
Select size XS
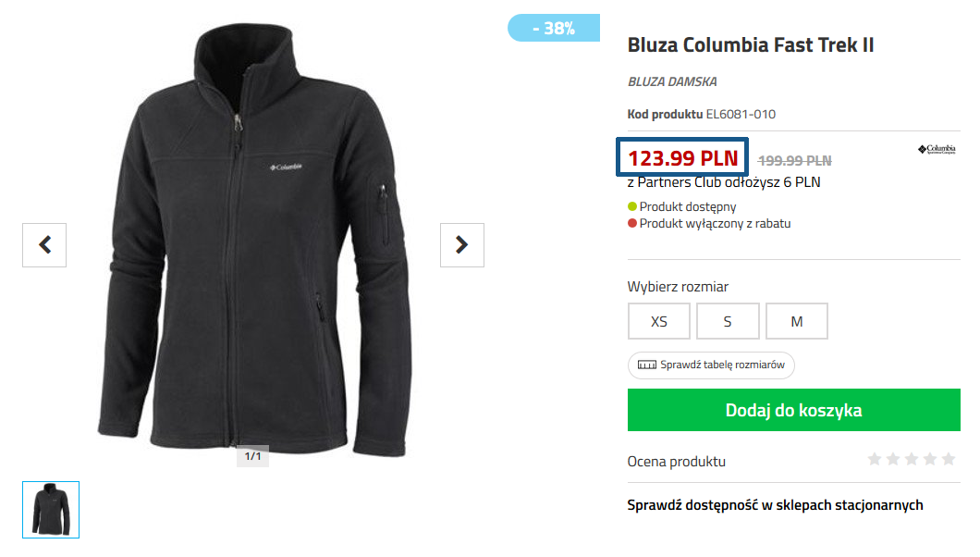[659, 322]
